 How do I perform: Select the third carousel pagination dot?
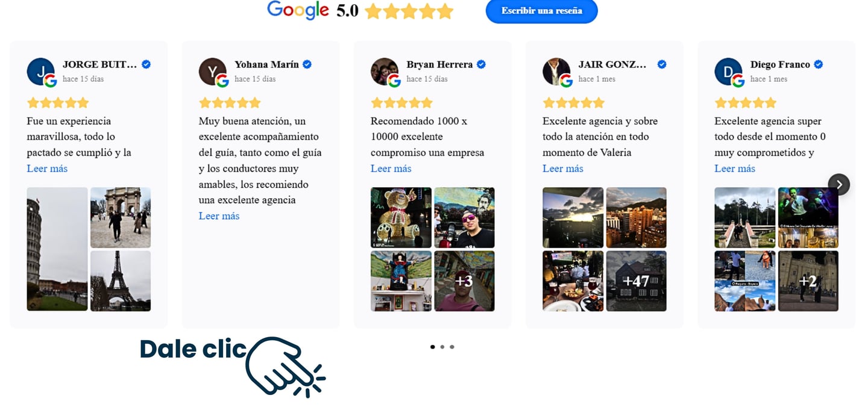coord(451,347)
